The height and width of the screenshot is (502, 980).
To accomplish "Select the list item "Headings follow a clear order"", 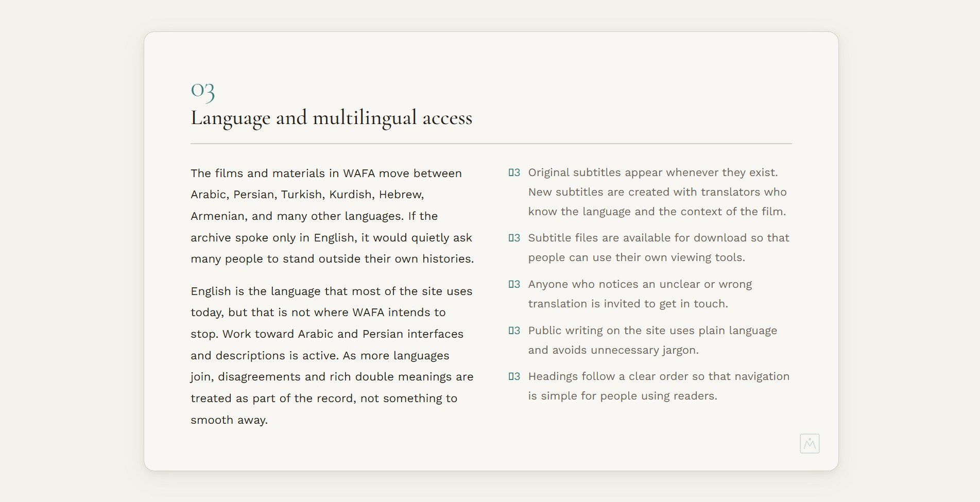I will (x=650, y=386).
